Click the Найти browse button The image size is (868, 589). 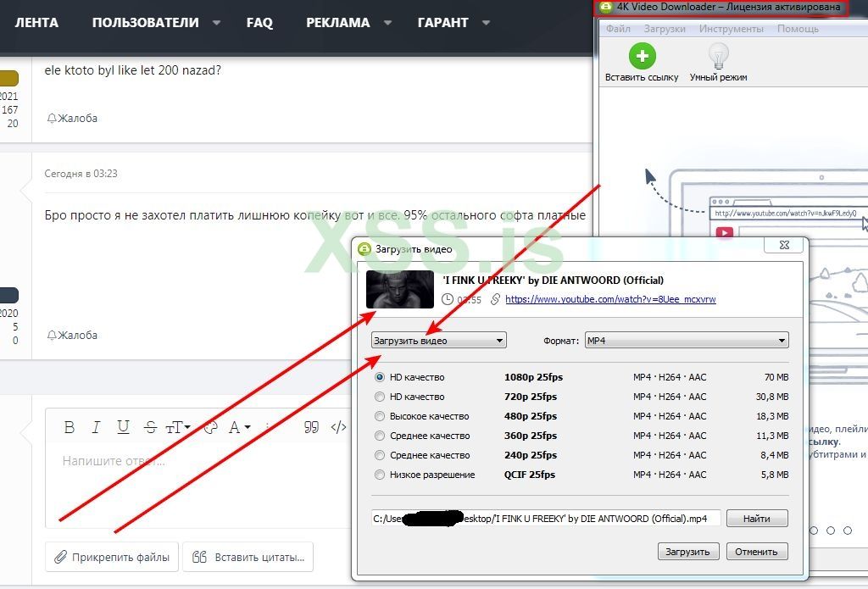[x=757, y=519]
